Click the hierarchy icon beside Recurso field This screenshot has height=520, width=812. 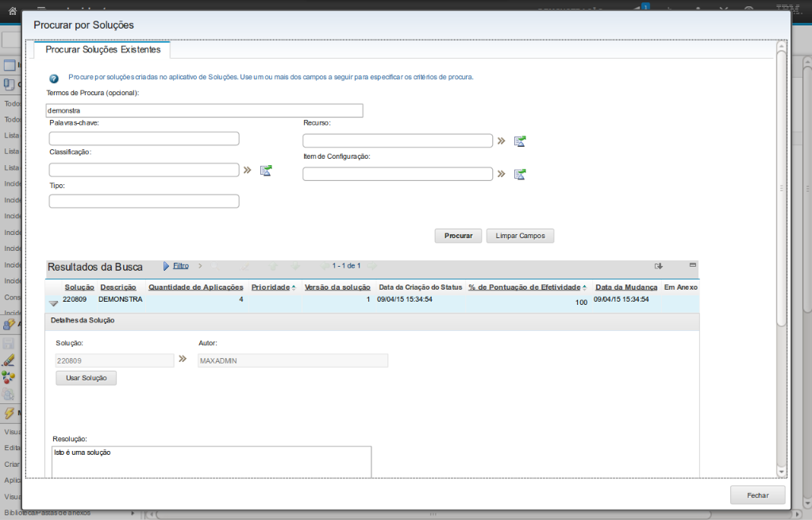pyautogui.click(x=520, y=141)
